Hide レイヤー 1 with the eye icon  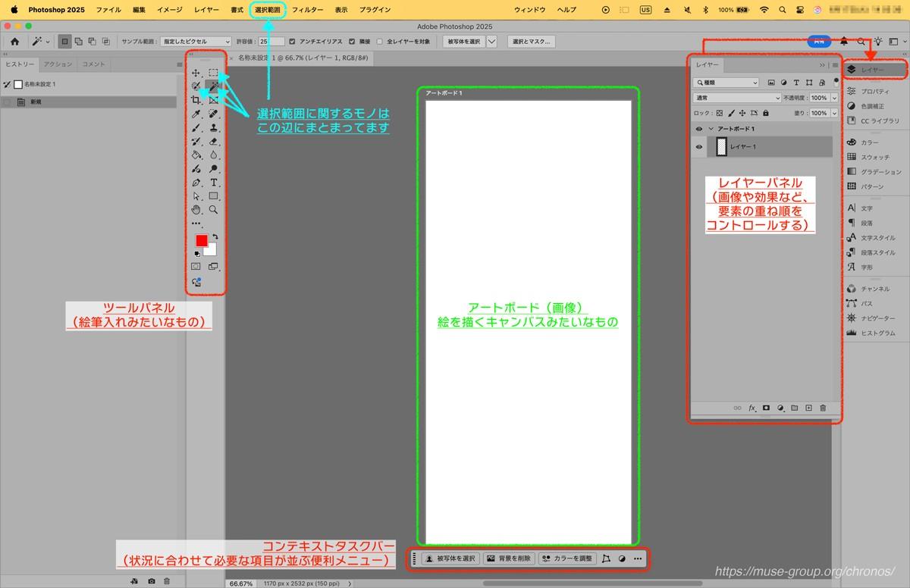(x=699, y=147)
